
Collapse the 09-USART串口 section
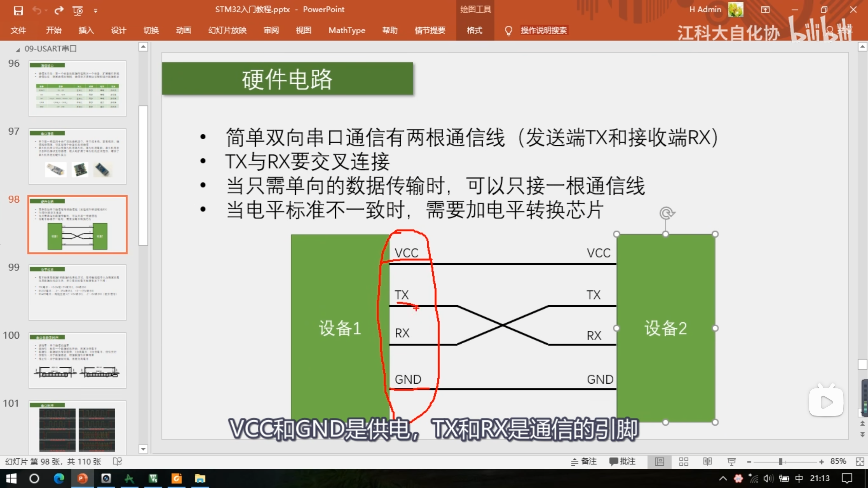tap(18, 50)
